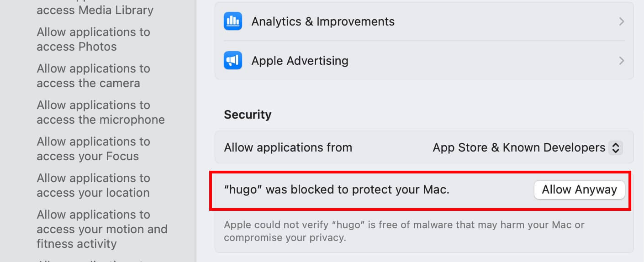Click the Apple Advertising megaphone icon
The width and height of the screenshot is (644, 262).
[233, 60]
